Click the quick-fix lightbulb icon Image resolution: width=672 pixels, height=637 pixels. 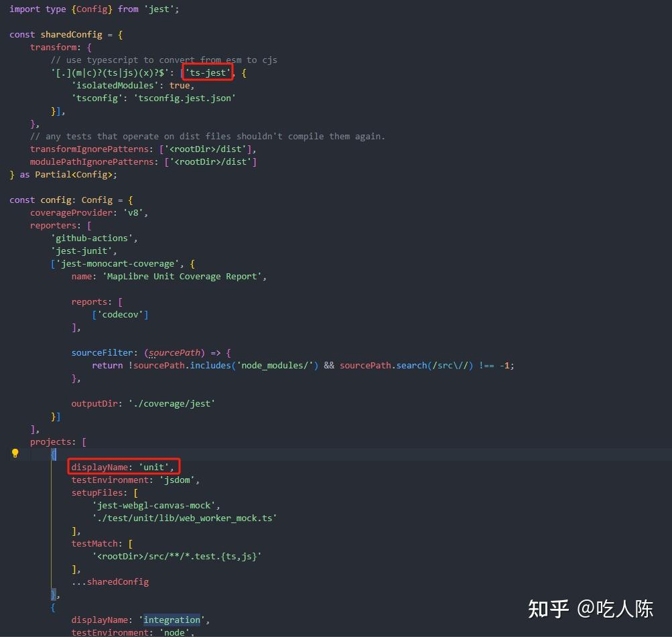(x=15, y=453)
